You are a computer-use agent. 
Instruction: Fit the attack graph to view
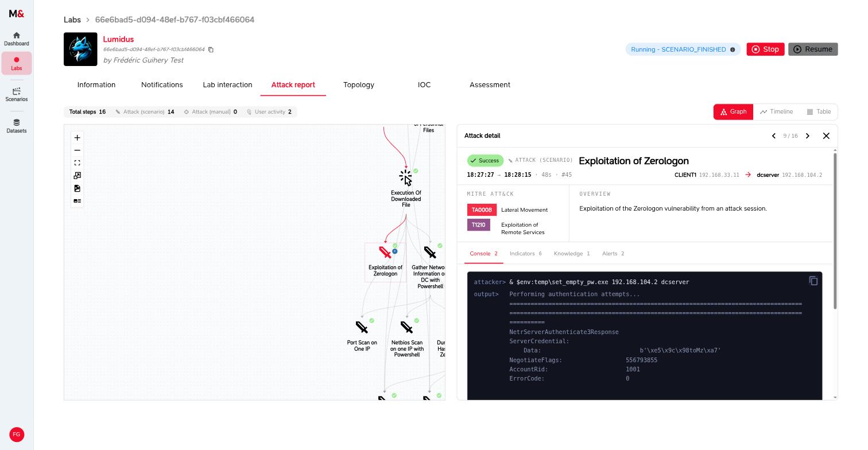coord(77,163)
